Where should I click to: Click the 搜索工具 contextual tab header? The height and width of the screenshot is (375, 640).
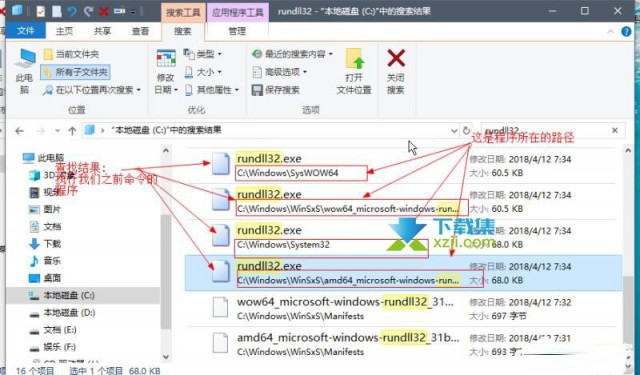[x=183, y=12]
